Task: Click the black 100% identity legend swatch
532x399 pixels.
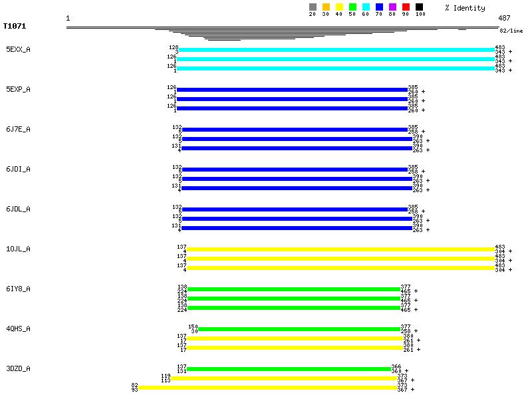Action: pyautogui.click(x=419, y=7)
